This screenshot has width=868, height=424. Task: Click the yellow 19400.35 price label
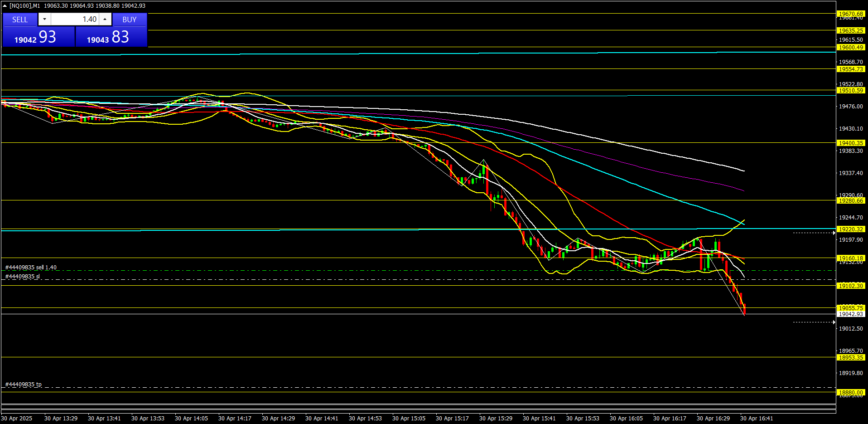tap(851, 143)
